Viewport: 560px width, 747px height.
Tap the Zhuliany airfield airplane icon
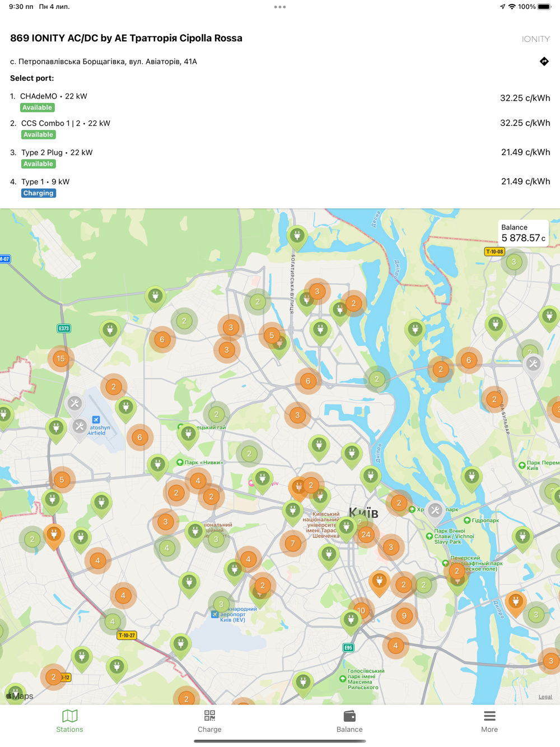96,419
